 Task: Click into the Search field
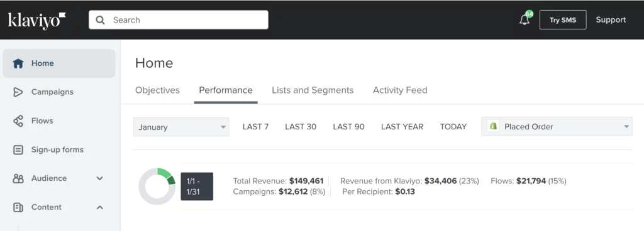pos(179,20)
